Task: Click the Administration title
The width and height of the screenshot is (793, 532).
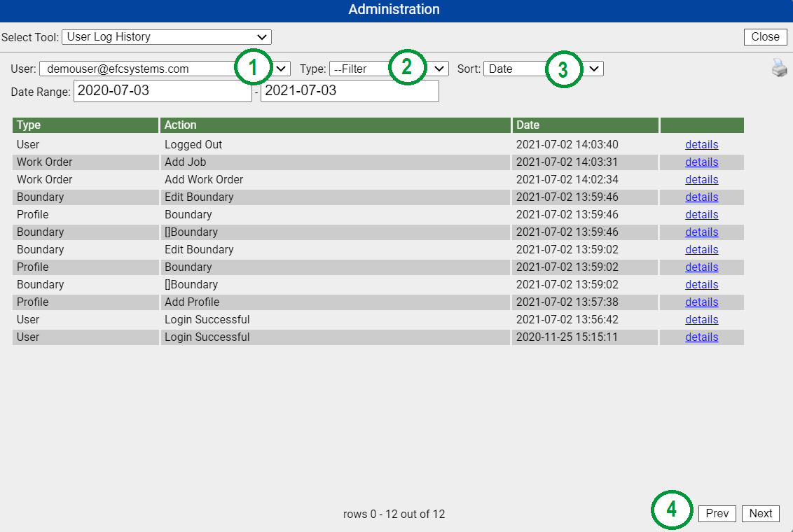Action: point(394,9)
